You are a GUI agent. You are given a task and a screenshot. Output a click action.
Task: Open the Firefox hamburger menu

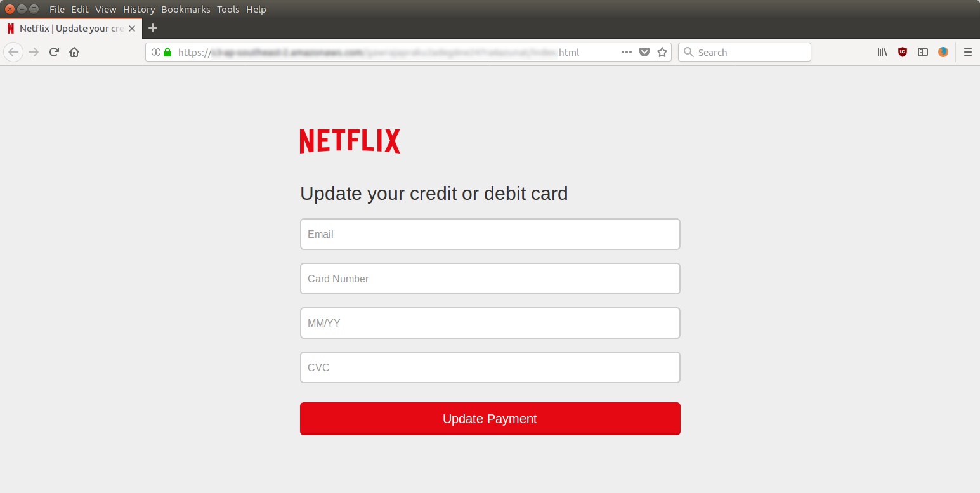968,52
